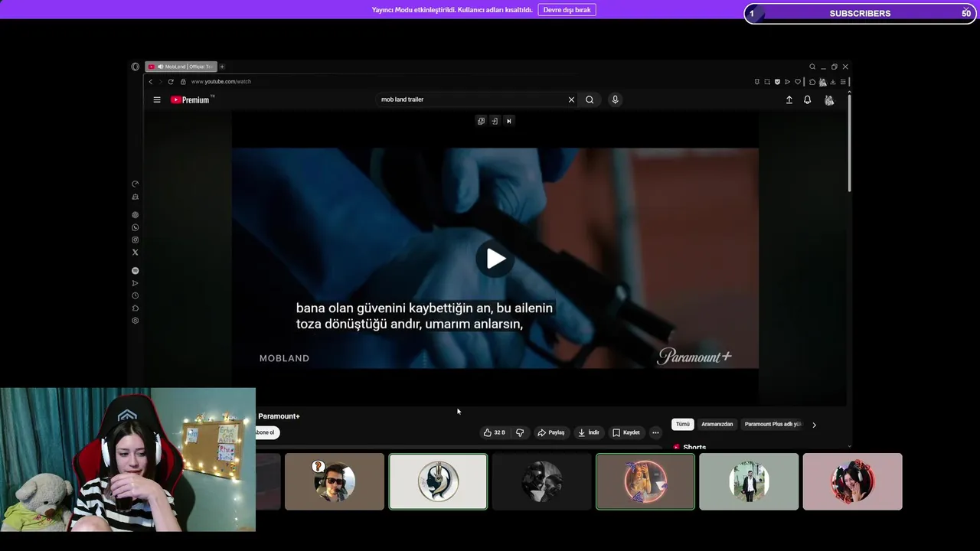The height and width of the screenshot is (551, 980).
Task: Open browser tab search magnifier in title bar
Action: point(812,67)
